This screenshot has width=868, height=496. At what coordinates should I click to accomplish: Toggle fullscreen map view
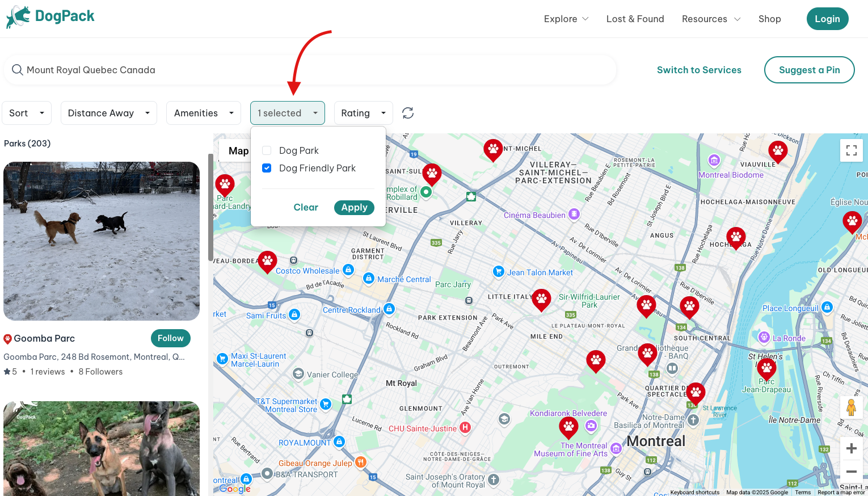[851, 150]
